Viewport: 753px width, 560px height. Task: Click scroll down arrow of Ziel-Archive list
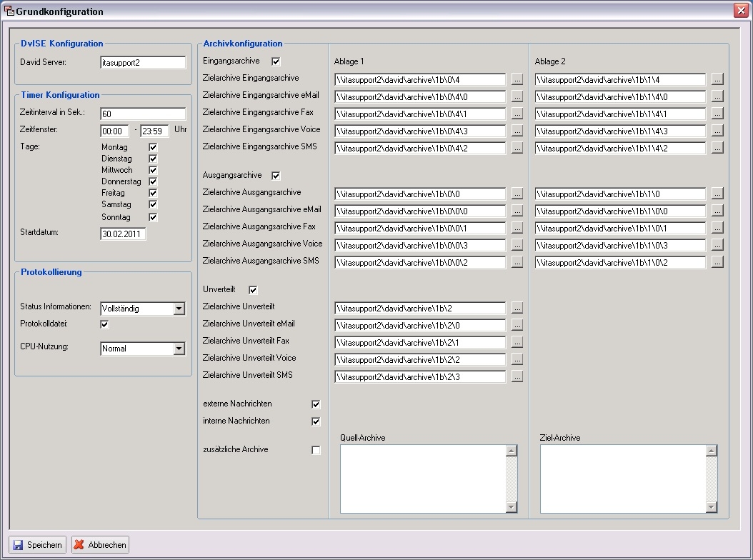tap(712, 507)
